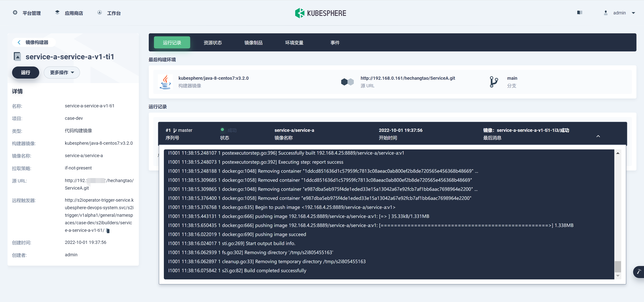This screenshot has width=644, height=302.
Task: Open the ServiceA.git source URL link
Action: (408, 78)
